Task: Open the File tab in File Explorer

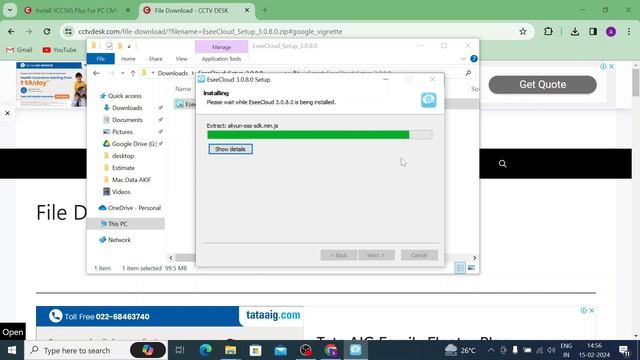Action: click(100, 59)
